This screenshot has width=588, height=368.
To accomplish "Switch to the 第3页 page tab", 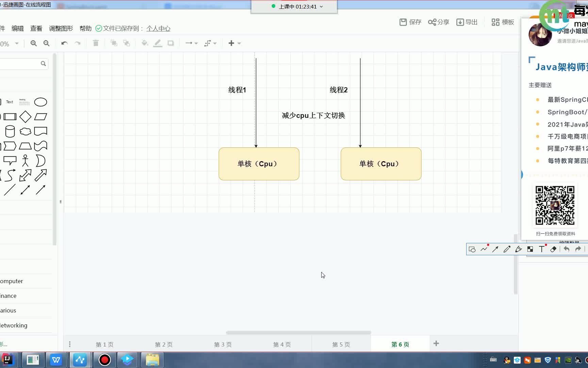I will coord(223,344).
